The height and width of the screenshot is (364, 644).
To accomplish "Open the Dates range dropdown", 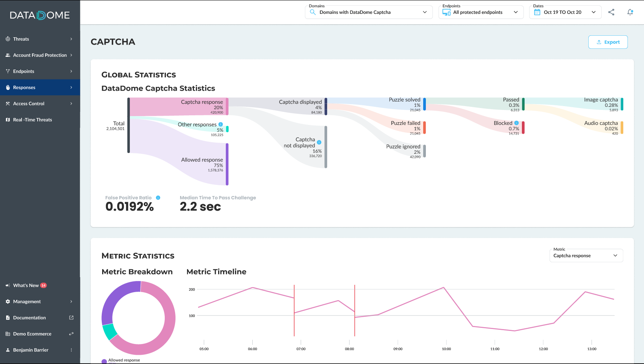I will click(x=565, y=12).
